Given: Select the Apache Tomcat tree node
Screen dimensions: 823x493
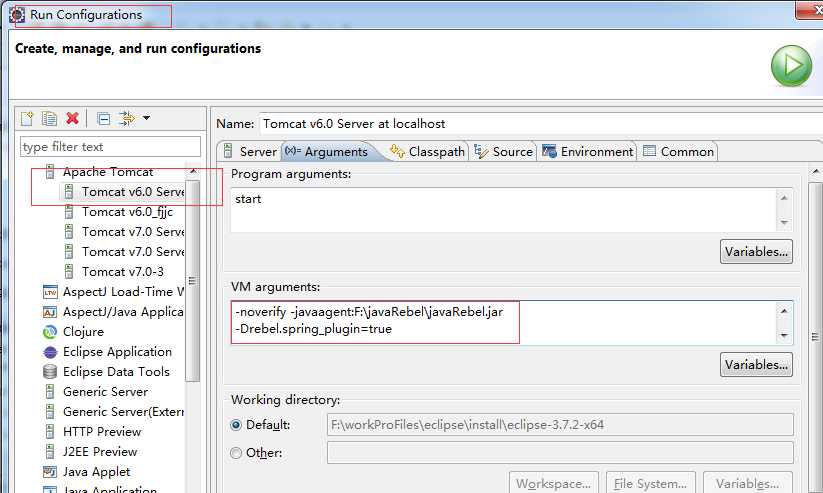Looking at the screenshot, I should pyautogui.click(x=108, y=172).
